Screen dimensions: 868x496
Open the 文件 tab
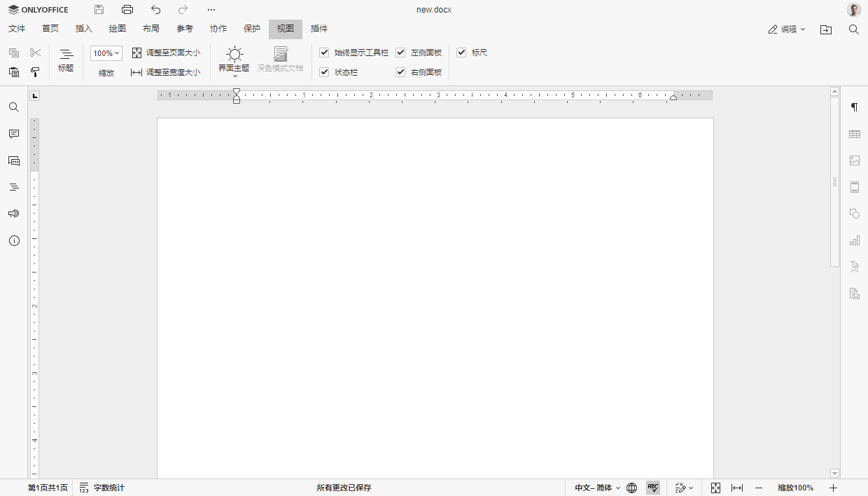pyautogui.click(x=17, y=29)
